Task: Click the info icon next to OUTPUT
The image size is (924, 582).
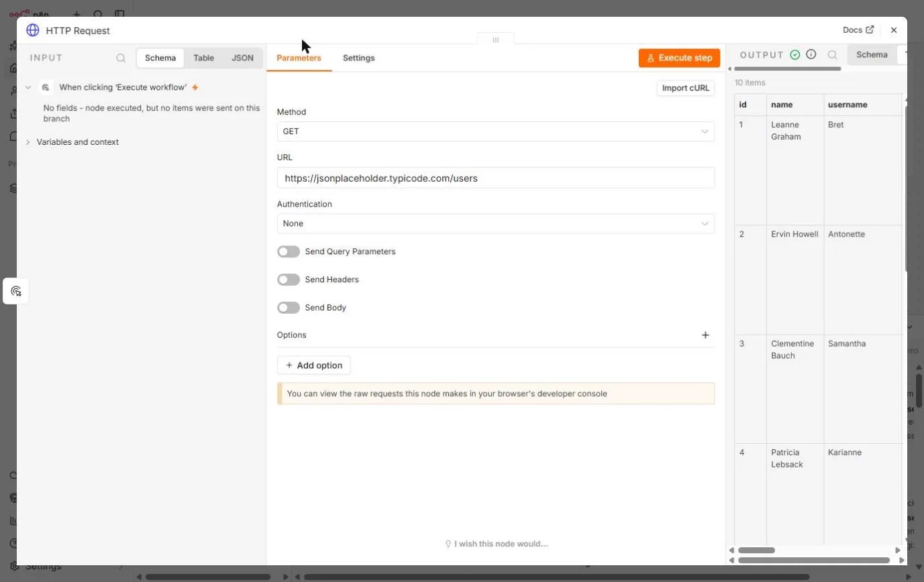Action: point(811,54)
